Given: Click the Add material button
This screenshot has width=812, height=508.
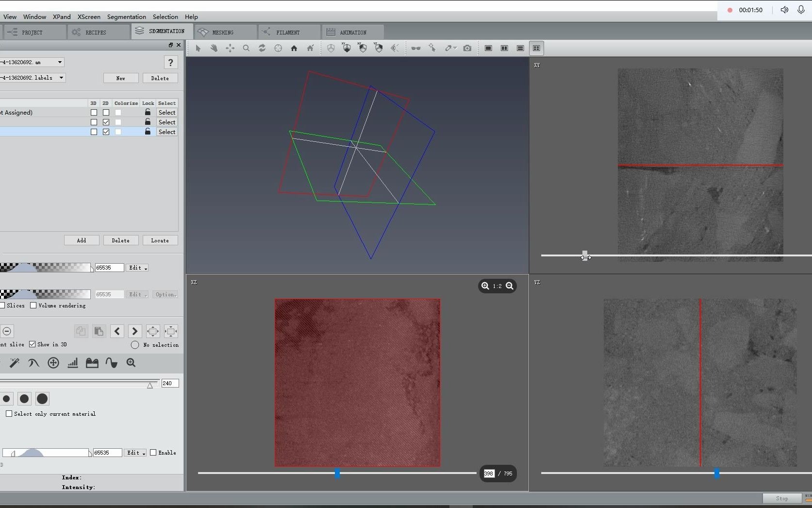Looking at the screenshot, I should coord(82,240).
